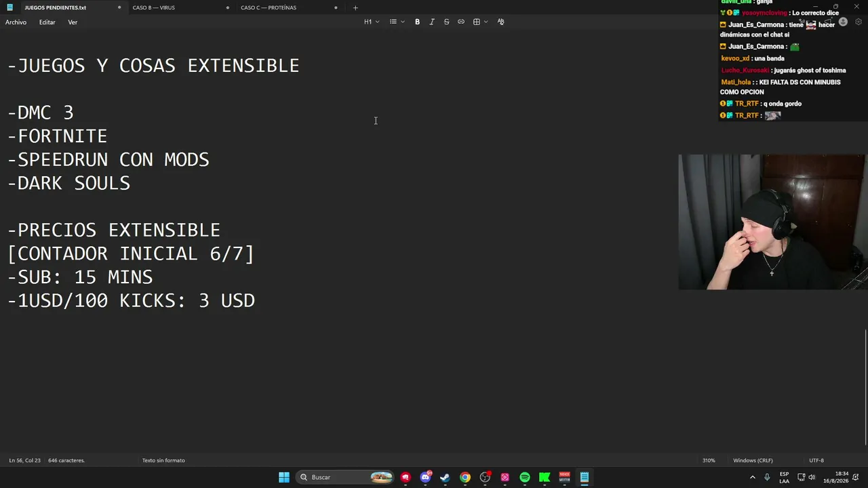Click the -SUB: 15 MINS line
This screenshot has height=488, width=868.
[80, 277]
